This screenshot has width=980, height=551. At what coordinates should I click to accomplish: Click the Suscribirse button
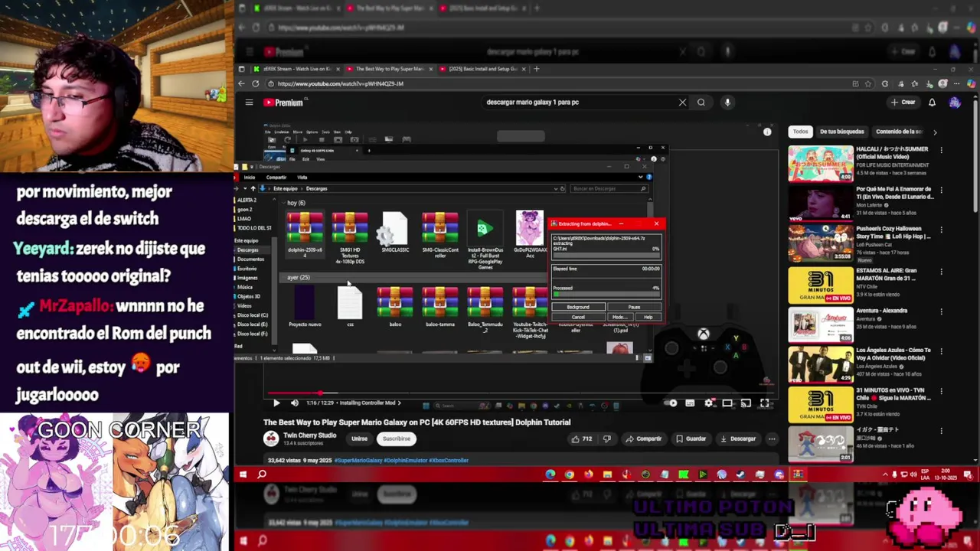[x=397, y=439]
